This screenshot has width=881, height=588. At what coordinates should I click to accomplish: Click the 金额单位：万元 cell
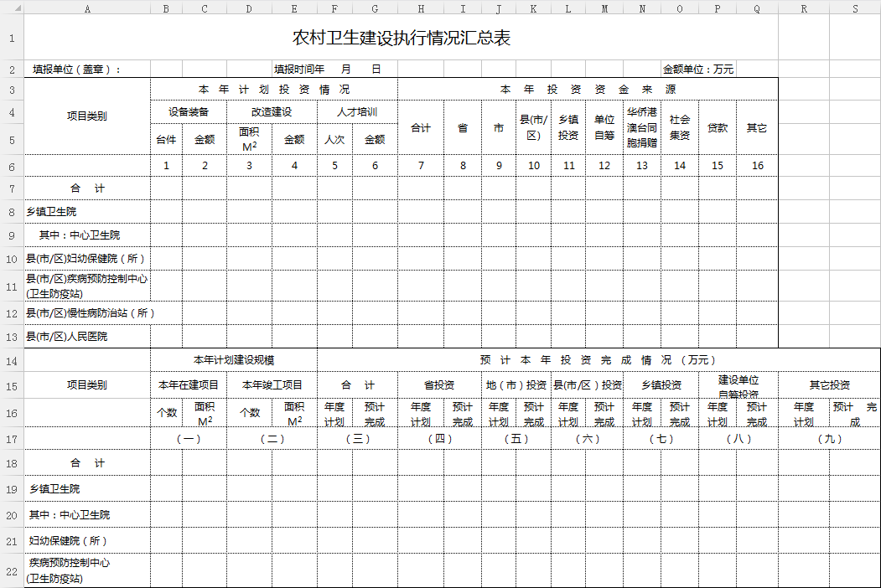pyautogui.click(x=698, y=70)
